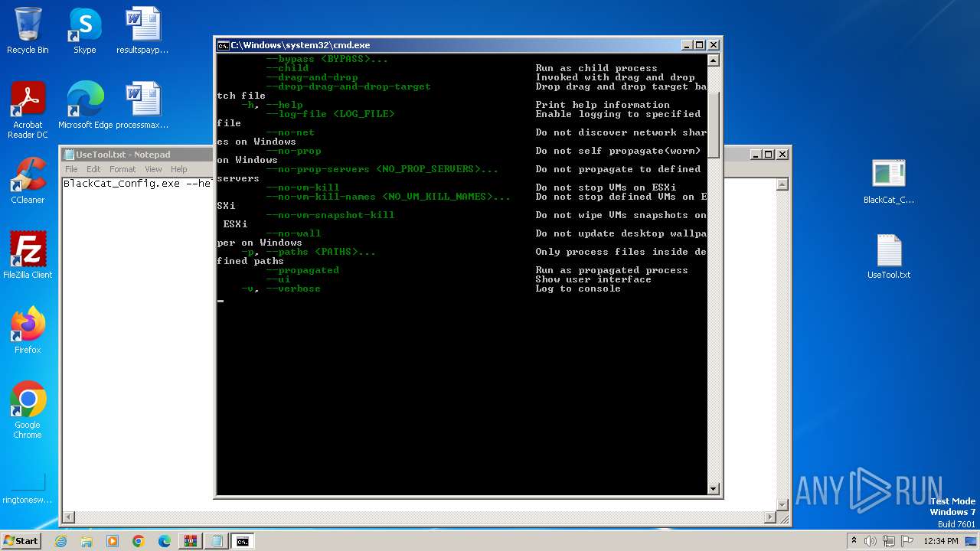Select the Skype desktop shortcut
This screenshot has height=551, width=980.
(84, 31)
